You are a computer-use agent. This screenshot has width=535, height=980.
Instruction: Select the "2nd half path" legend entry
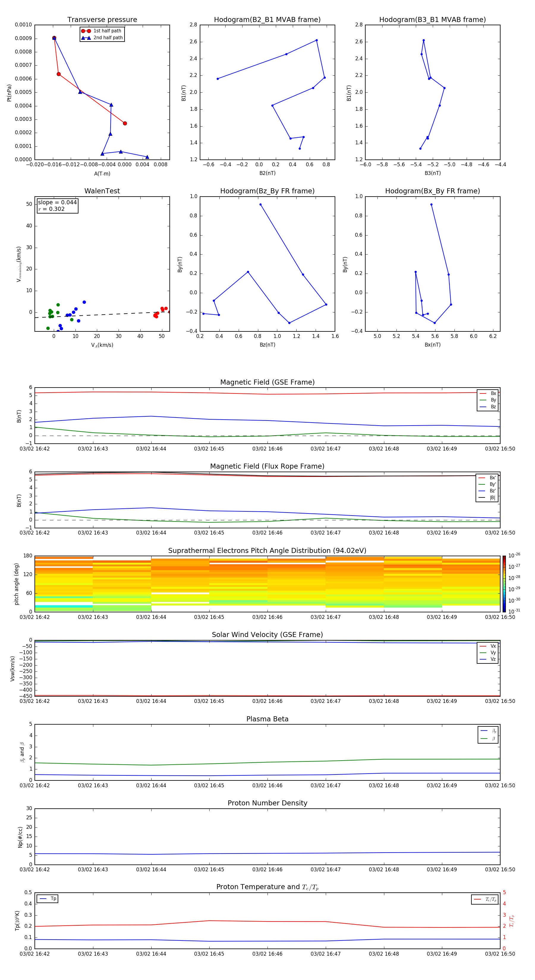point(102,38)
